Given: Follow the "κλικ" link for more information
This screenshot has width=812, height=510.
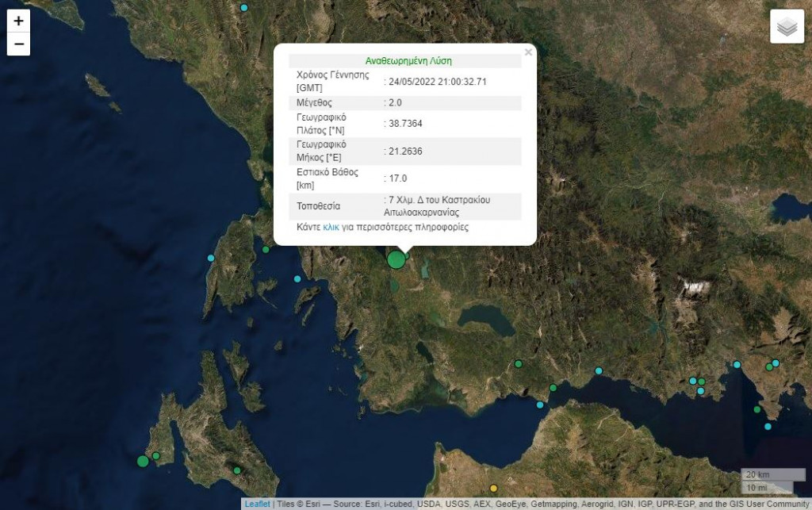Looking at the screenshot, I should (x=331, y=227).
